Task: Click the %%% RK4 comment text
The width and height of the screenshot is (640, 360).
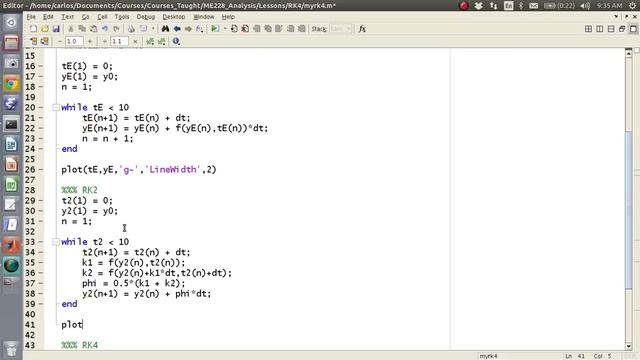Action: 80,345
